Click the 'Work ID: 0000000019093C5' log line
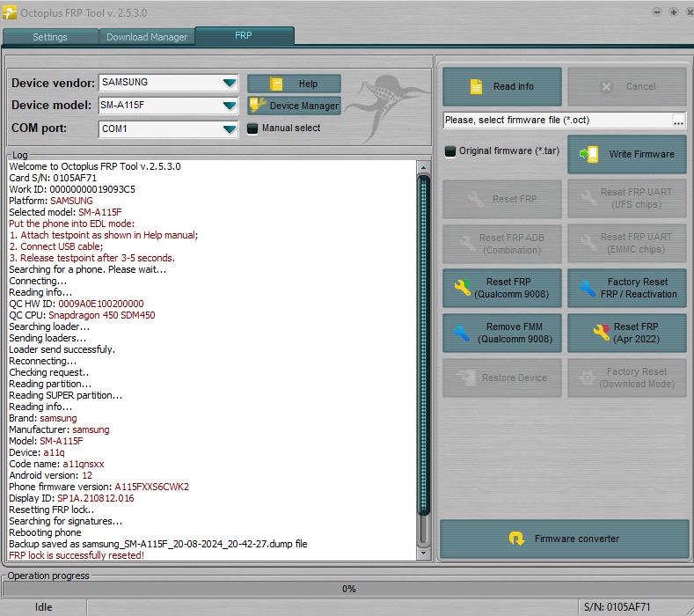 [72, 189]
